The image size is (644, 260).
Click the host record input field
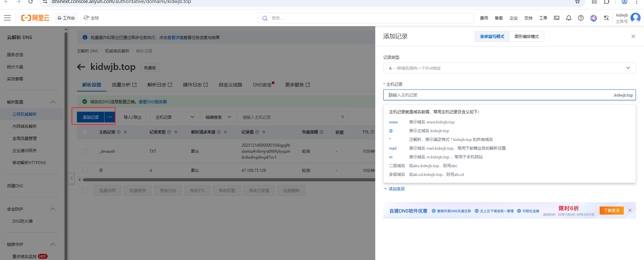(x=497, y=95)
